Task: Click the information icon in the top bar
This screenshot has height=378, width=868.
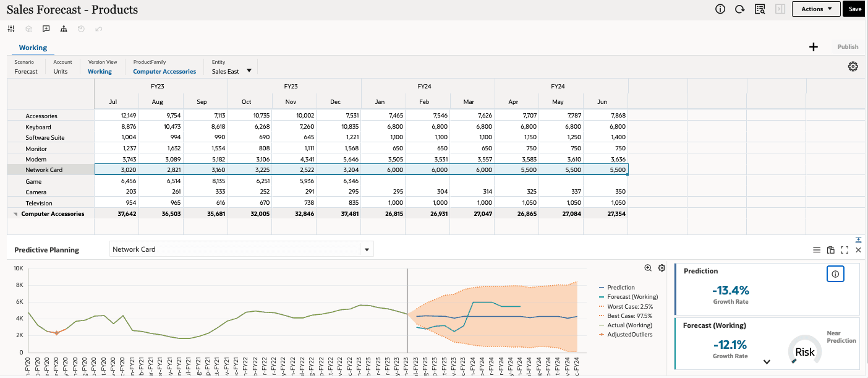Action: click(x=720, y=9)
